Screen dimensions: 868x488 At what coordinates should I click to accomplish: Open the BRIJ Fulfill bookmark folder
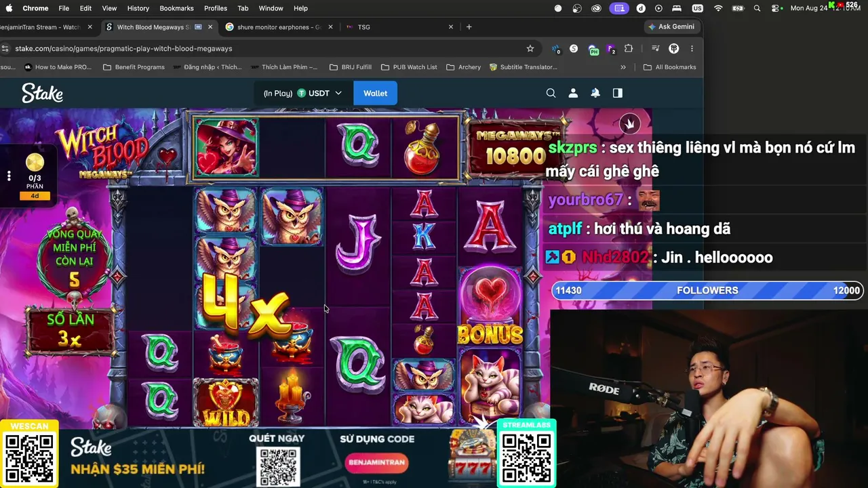pyautogui.click(x=350, y=67)
